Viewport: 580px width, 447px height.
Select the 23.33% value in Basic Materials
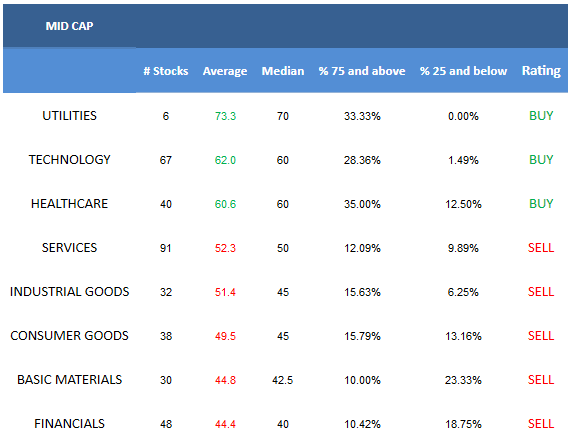coord(463,380)
